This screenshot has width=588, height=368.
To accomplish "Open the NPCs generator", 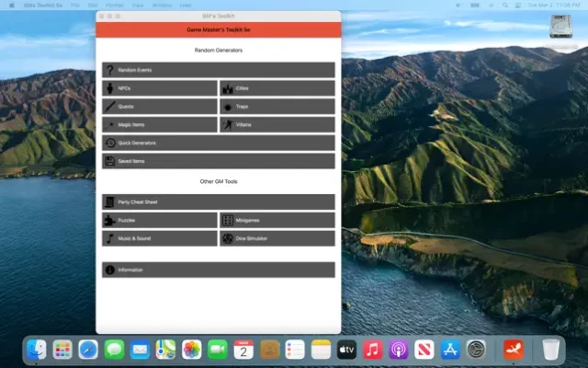I will [x=160, y=88].
